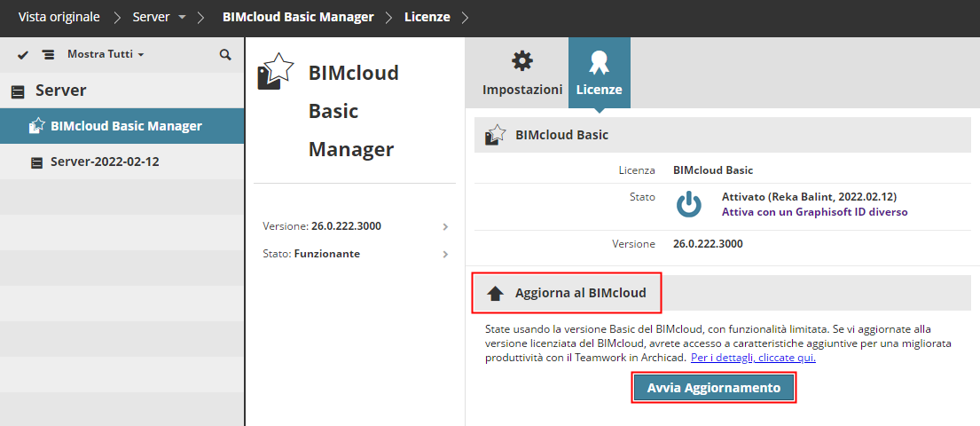Viewport: 980px width, 426px height.
Task: Click the blue power icon next to Stato
Action: click(x=689, y=204)
